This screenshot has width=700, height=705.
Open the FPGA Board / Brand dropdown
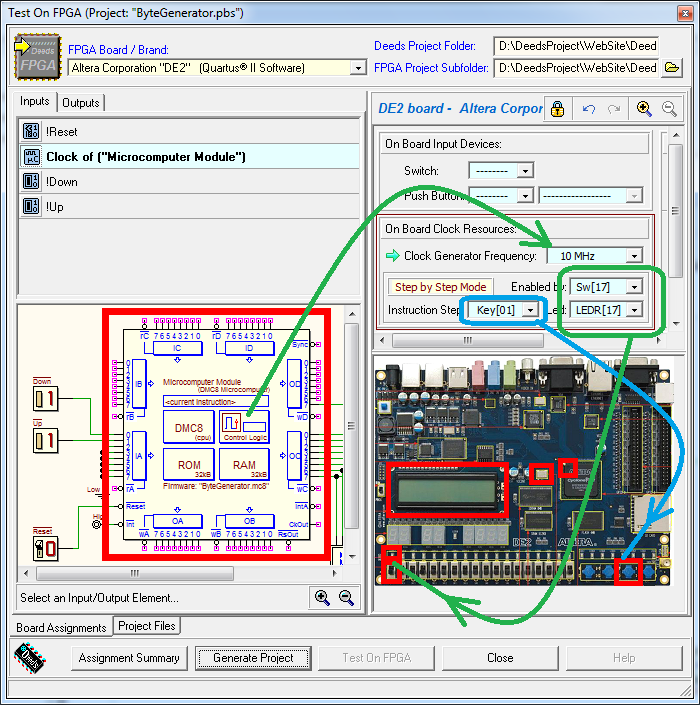[x=358, y=68]
